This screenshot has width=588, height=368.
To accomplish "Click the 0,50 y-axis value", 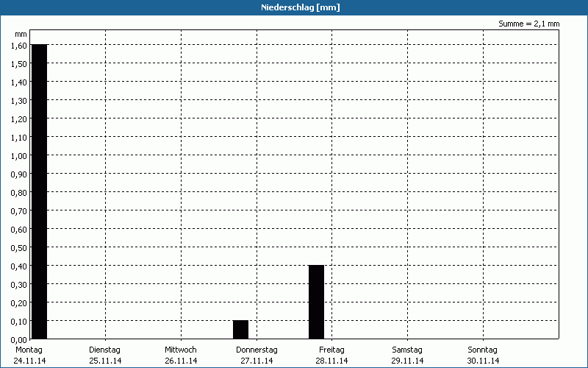I will click(x=19, y=248).
